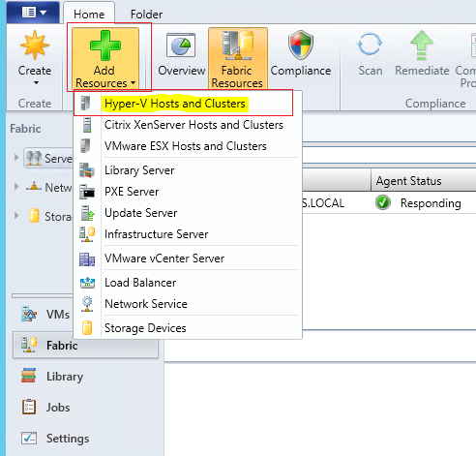476x456 pixels.
Task: Switch to the Folder ribbon tab
Action: click(x=146, y=15)
